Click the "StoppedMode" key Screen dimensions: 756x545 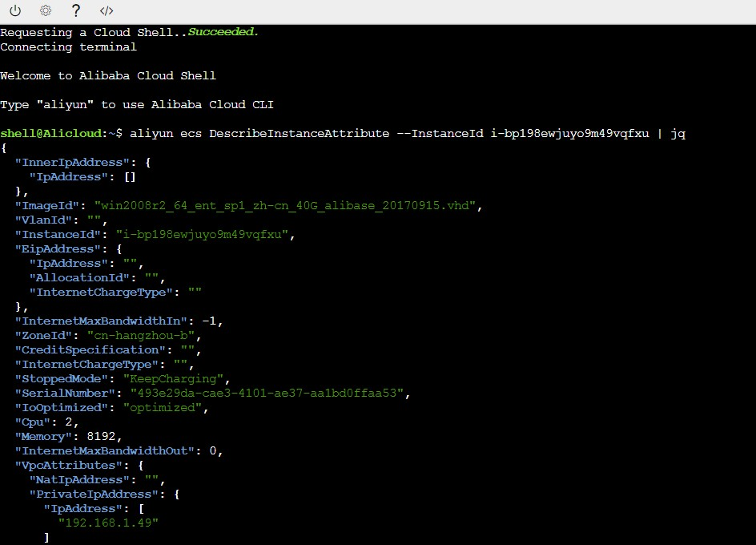click(x=61, y=379)
